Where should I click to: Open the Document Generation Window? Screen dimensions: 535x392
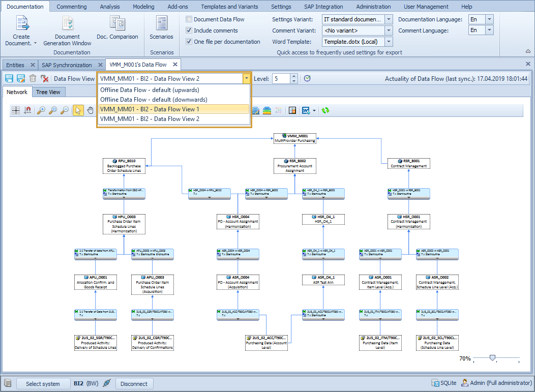coord(67,31)
